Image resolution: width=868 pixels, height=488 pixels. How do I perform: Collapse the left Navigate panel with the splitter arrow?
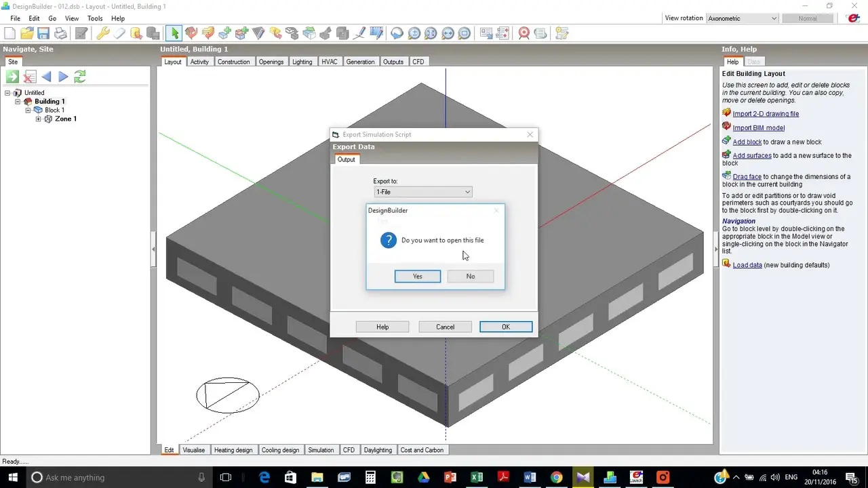point(153,249)
